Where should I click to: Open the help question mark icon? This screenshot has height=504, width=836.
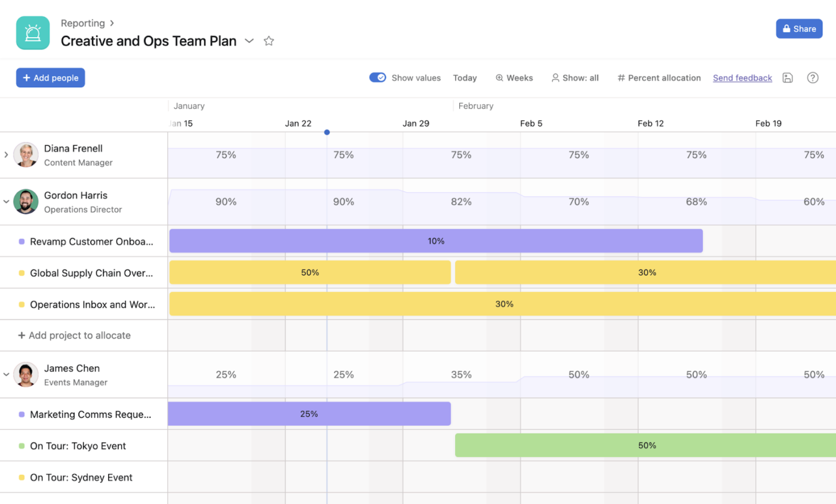[813, 78]
